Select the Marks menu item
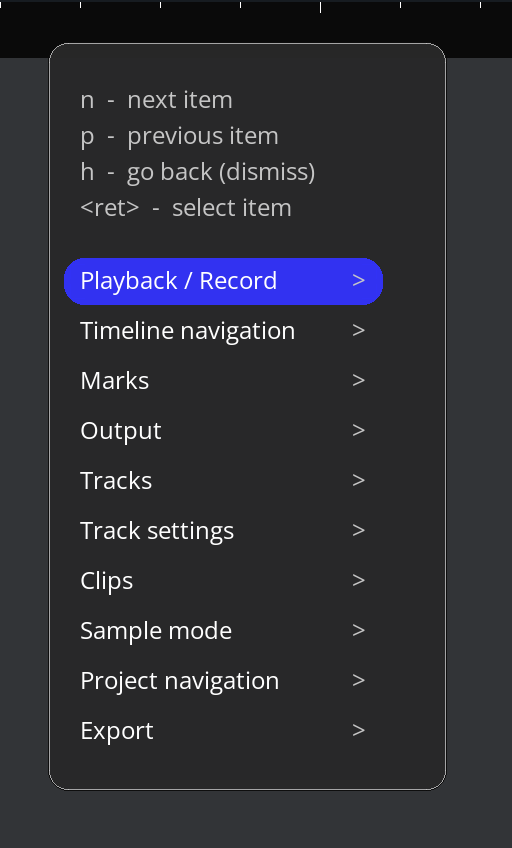 (223, 381)
